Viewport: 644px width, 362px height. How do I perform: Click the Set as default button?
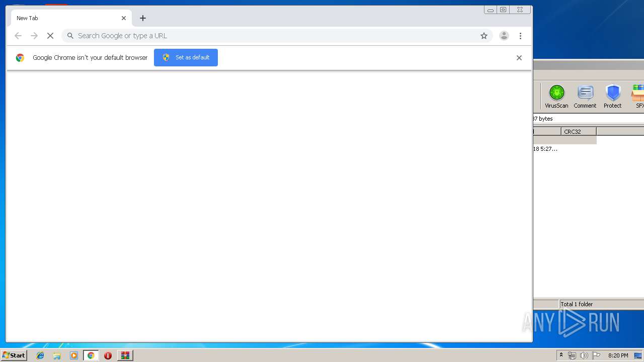186,57
